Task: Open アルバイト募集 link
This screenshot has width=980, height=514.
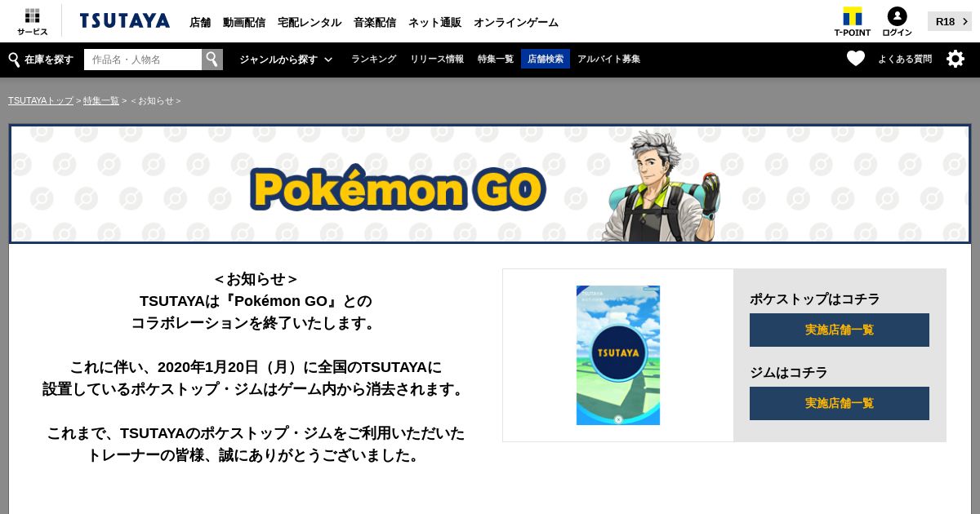Action: [x=608, y=59]
